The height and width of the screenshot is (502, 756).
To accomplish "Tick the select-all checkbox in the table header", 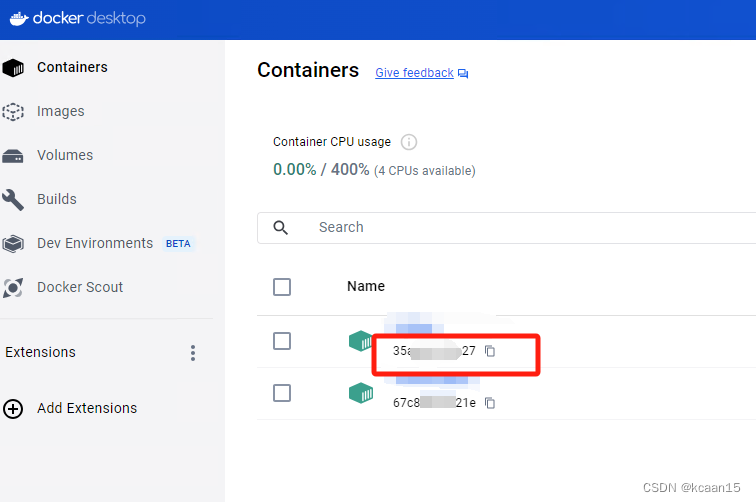I will 282,287.
